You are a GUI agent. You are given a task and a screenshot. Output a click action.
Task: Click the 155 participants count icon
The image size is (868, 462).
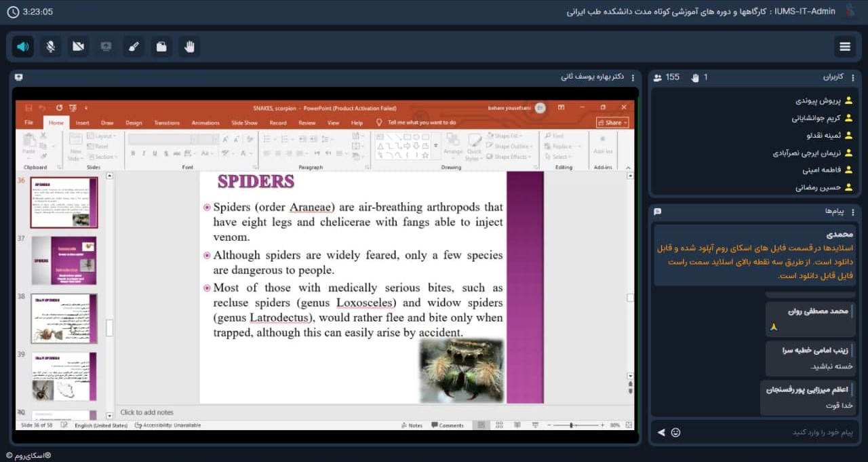(x=658, y=77)
